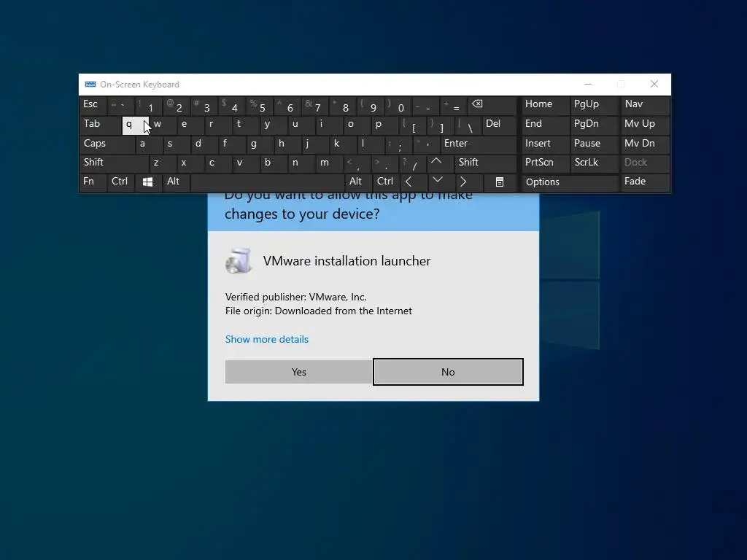Click the tilde backtick key
The image size is (747, 560).
[x=120, y=105]
